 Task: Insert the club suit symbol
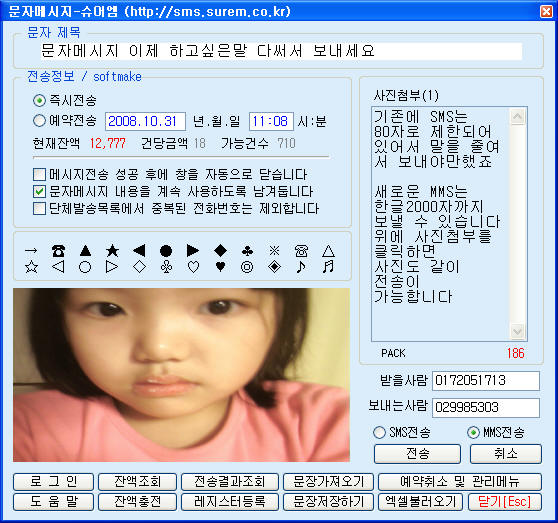[247, 251]
